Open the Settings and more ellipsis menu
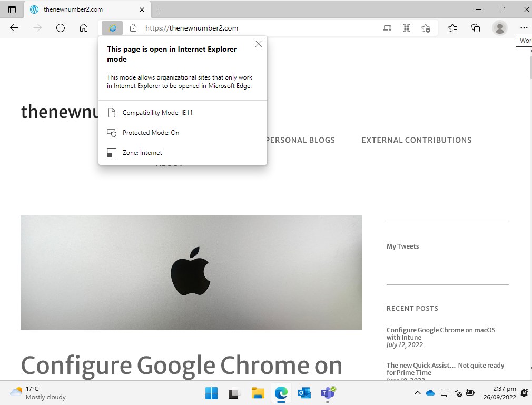 [524, 28]
